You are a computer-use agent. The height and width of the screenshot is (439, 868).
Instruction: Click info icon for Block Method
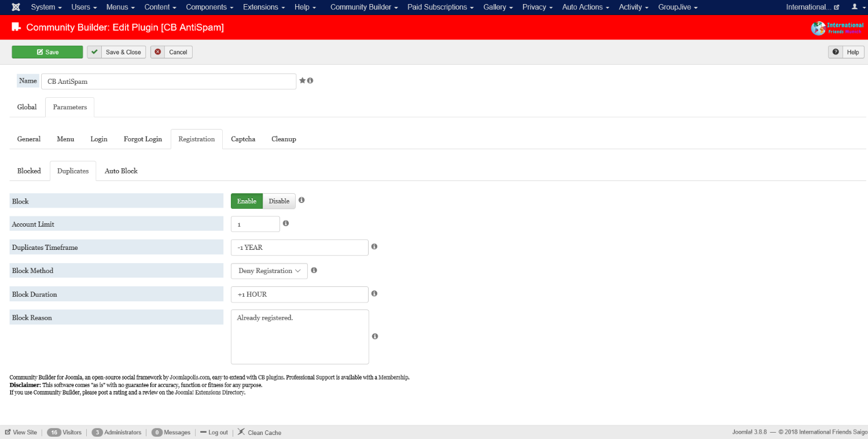tap(314, 270)
